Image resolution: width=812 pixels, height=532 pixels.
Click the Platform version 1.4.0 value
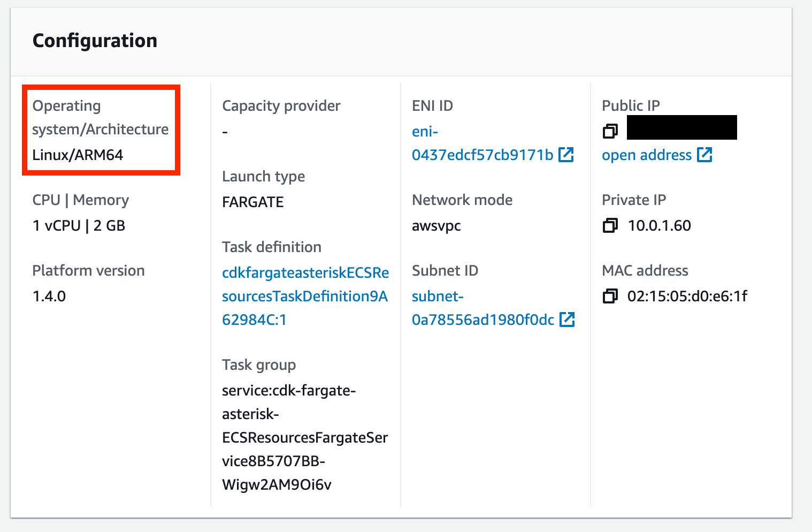(x=49, y=296)
